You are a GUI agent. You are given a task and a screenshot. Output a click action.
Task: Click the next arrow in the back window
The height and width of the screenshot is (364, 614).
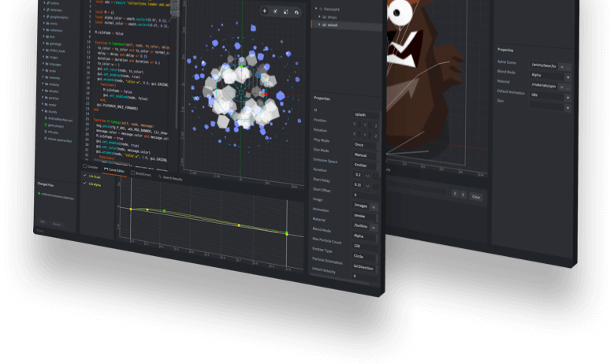point(463,194)
